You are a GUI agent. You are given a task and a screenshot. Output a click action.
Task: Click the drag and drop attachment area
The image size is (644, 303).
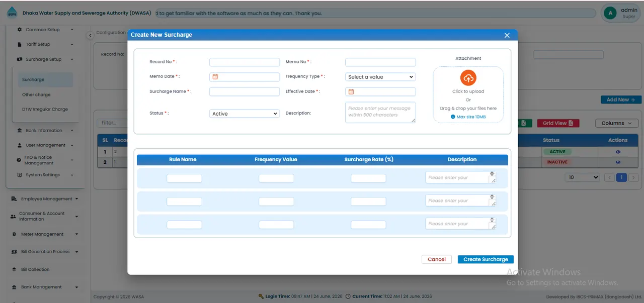[x=468, y=94]
